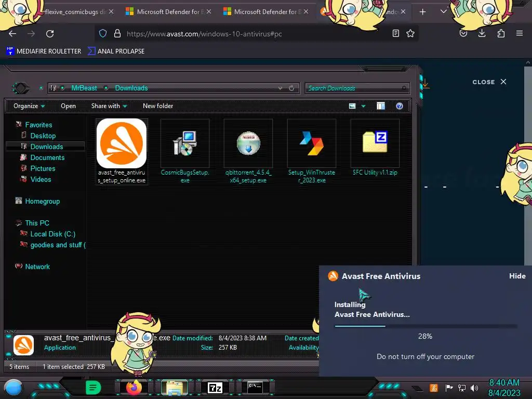Click CLOSE on Avast webpage overlay
The width and height of the screenshot is (532, 399).
(489, 82)
